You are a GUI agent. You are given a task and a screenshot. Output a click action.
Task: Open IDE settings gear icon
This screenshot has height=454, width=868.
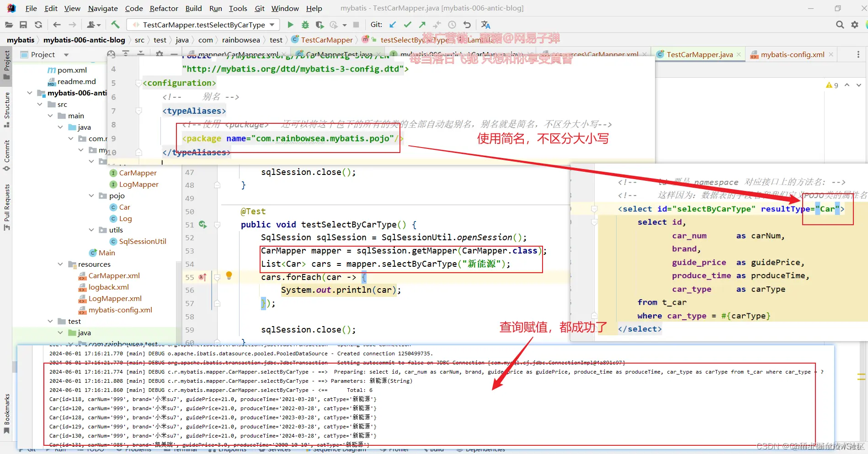pos(855,25)
